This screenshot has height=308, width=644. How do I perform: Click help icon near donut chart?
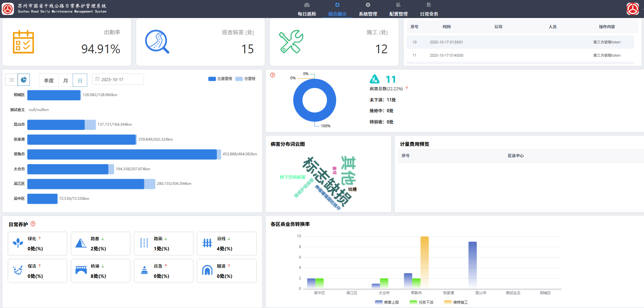(273, 75)
